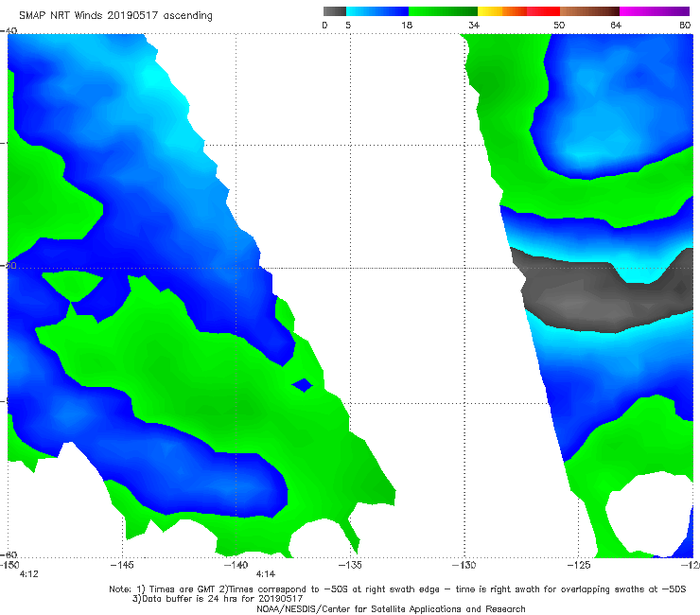
Task: Click the title 'SMAP NRT Winds 20190517 ascending'
Action: [115, 16]
